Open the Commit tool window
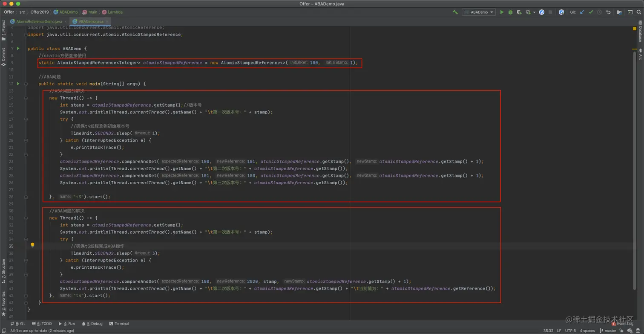This screenshot has width=644, height=334. point(3,57)
